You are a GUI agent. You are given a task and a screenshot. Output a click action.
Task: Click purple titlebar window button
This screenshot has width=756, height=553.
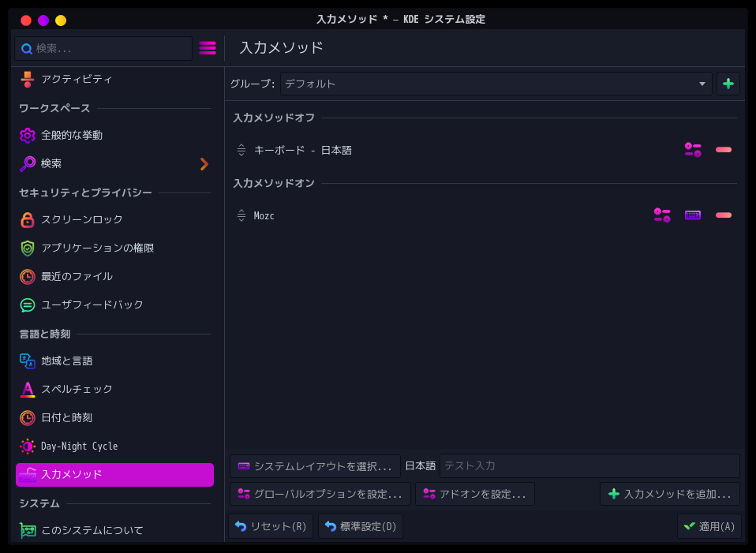43,21
